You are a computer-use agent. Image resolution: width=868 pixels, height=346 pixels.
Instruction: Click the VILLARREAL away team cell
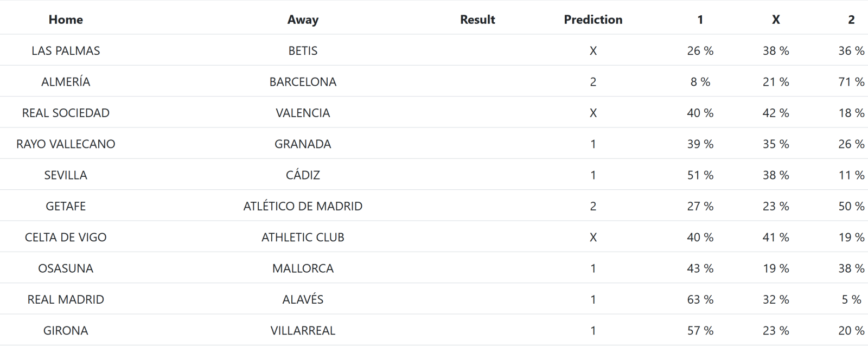(x=303, y=330)
